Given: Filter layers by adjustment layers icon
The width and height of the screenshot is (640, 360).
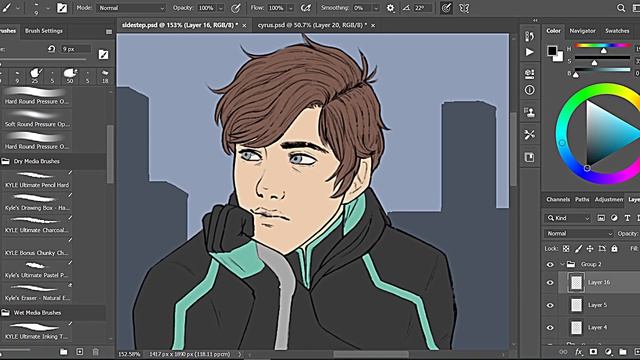Looking at the screenshot, I should point(614,218).
